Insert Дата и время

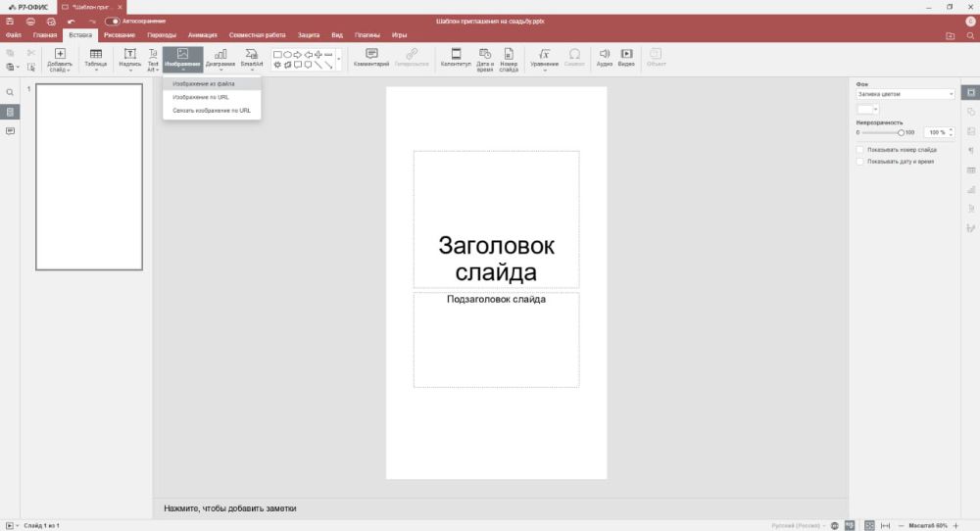(485, 55)
